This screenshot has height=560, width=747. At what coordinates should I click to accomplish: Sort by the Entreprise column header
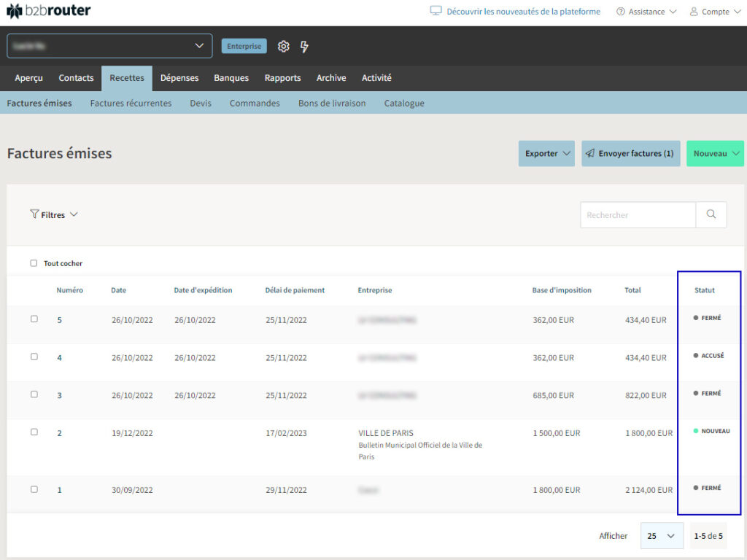[x=375, y=290]
